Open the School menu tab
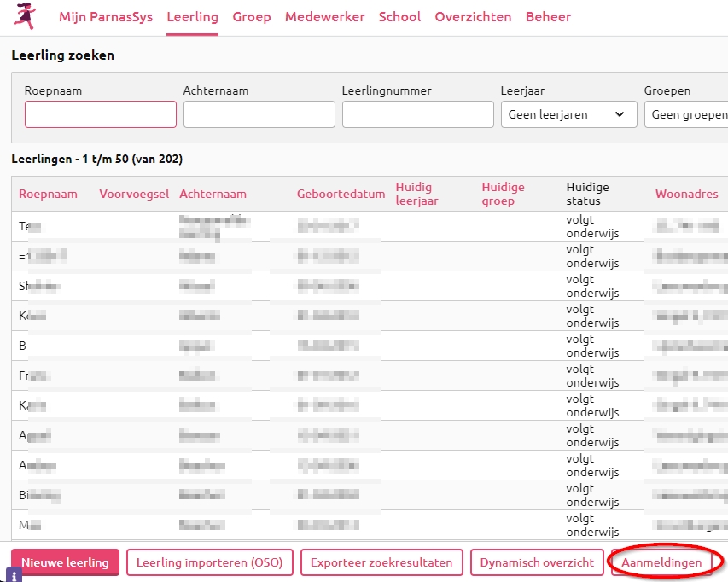The height and width of the screenshot is (582, 728). click(399, 17)
